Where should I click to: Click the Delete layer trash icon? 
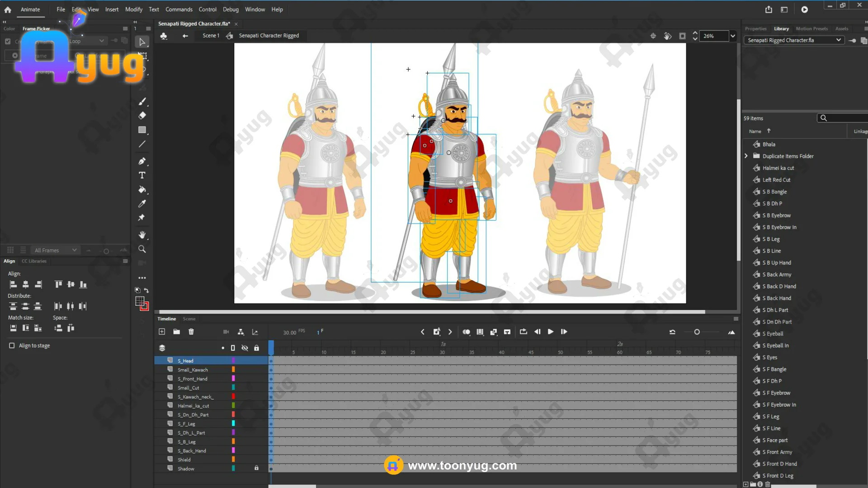pyautogui.click(x=191, y=332)
